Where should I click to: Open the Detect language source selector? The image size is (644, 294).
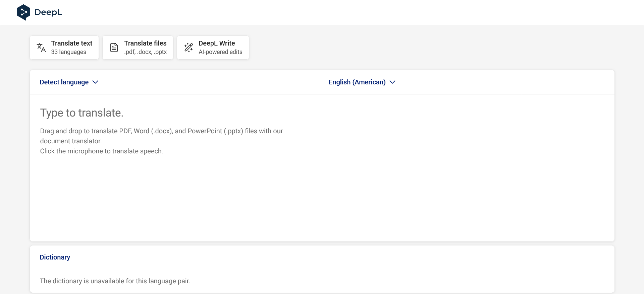coord(64,82)
